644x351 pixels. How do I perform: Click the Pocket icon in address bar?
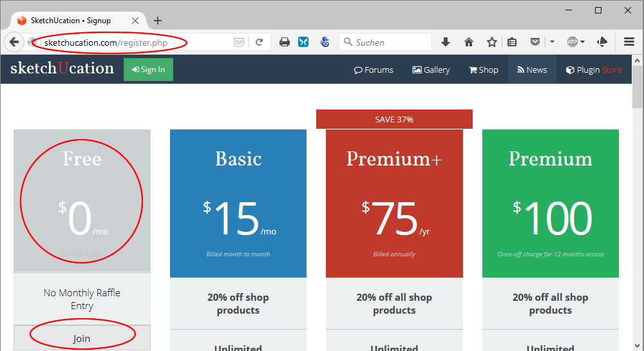click(238, 43)
